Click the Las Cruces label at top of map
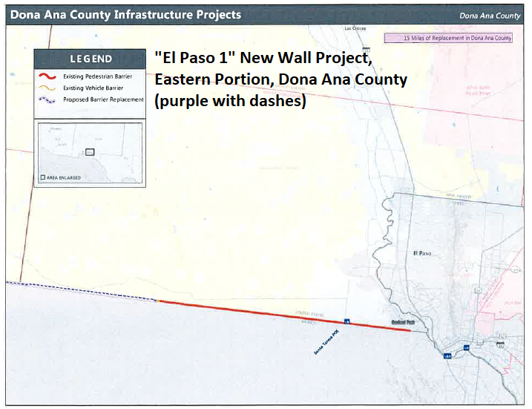This screenshot has width=532, height=409. pos(358,29)
